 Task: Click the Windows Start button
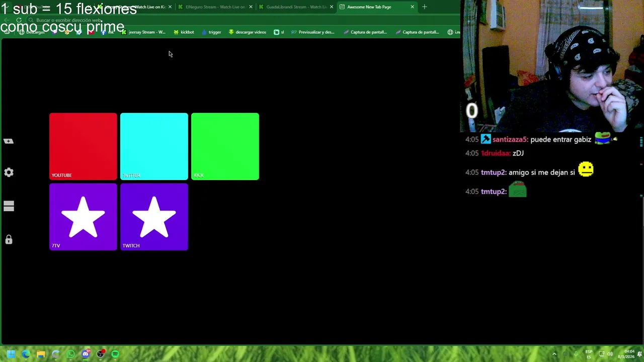pos(11,354)
